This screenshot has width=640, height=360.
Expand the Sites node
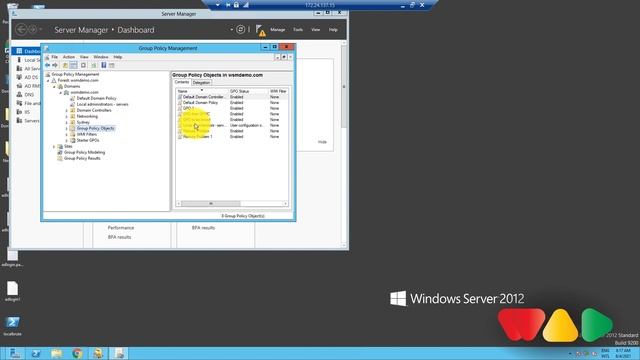pyautogui.click(x=54, y=147)
